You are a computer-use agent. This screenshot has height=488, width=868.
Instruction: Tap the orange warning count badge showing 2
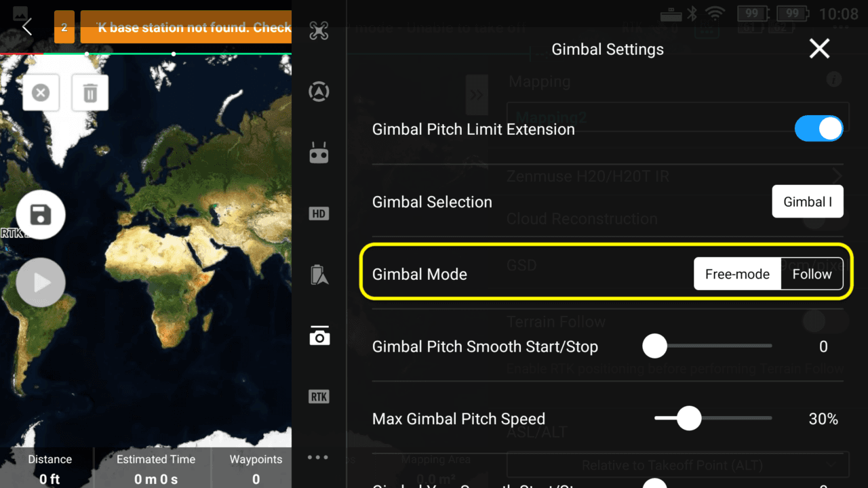click(x=64, y=27)
